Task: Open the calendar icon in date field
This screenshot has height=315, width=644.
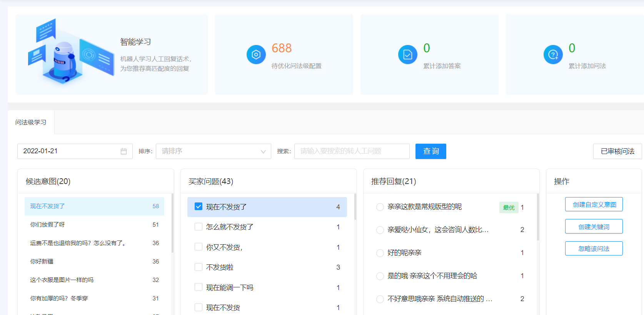Action: tap(123, 151)
